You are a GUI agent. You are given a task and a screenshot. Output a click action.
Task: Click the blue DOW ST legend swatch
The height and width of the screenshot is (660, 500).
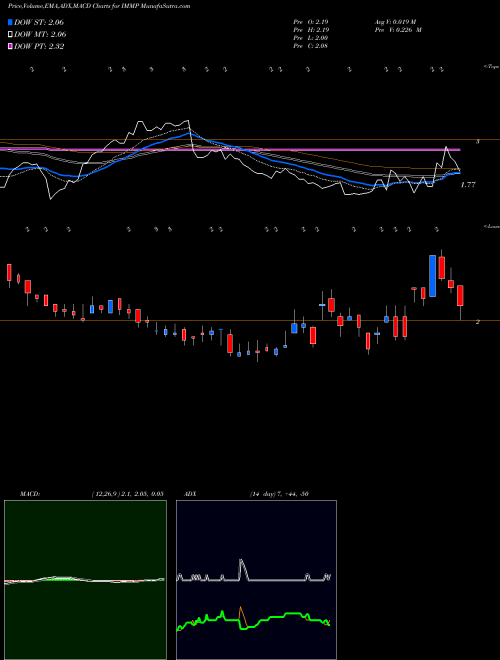tap(11, 22)
